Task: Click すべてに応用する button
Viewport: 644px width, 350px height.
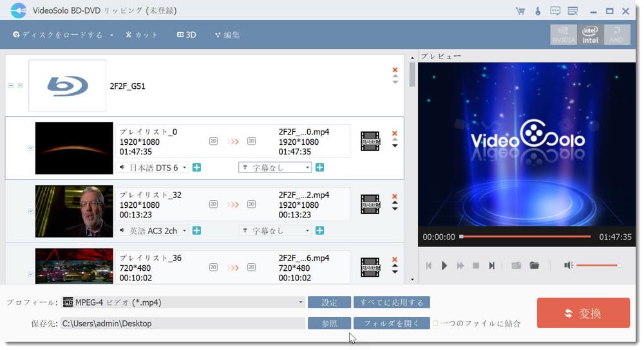Action: (392, 302)
